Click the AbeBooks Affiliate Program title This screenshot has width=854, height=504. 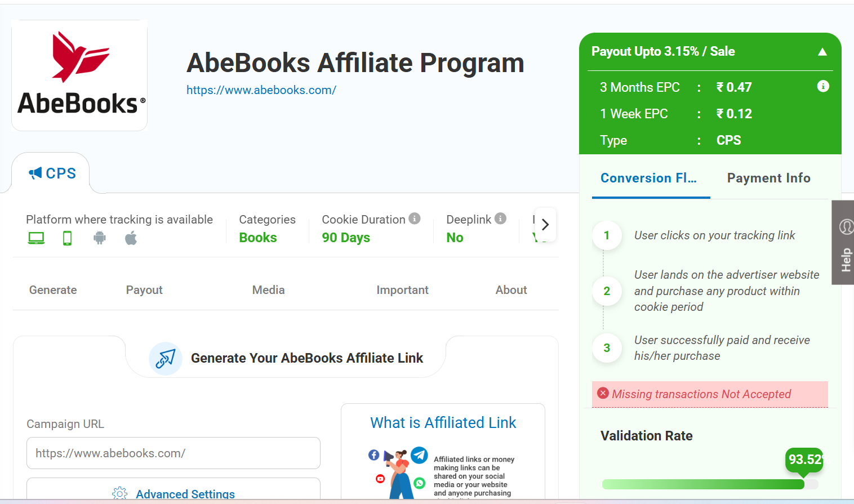point(355,63)
